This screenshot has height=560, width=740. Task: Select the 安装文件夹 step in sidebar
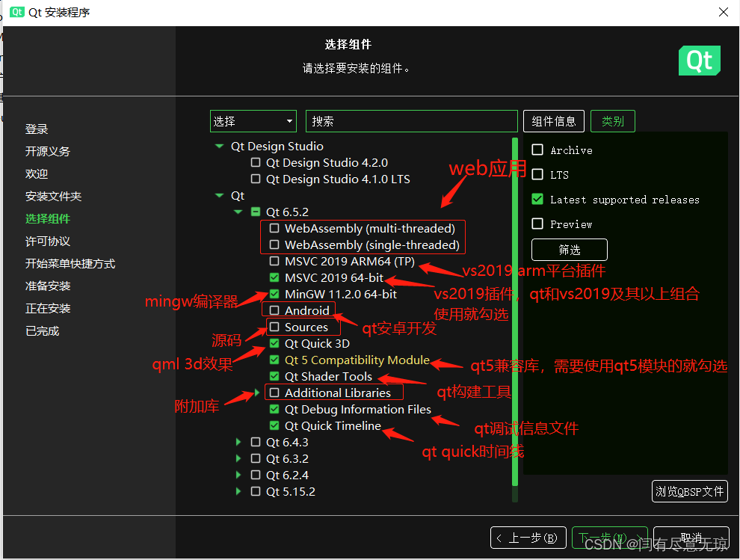[x=53, y=196]
